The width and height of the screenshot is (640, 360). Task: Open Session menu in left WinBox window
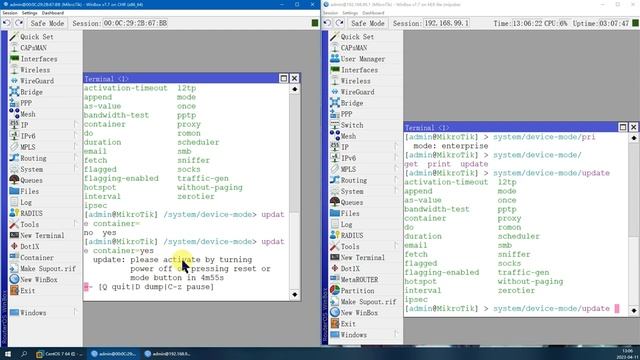coord(9,13)
